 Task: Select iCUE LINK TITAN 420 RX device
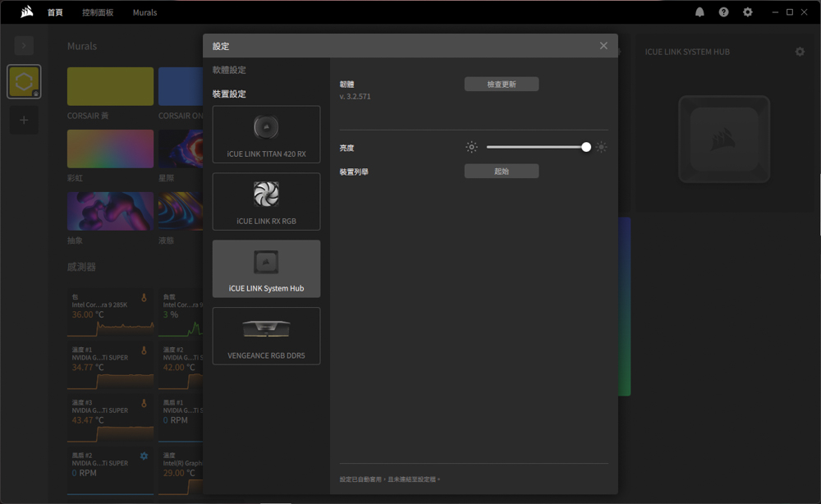click(266, 135)
